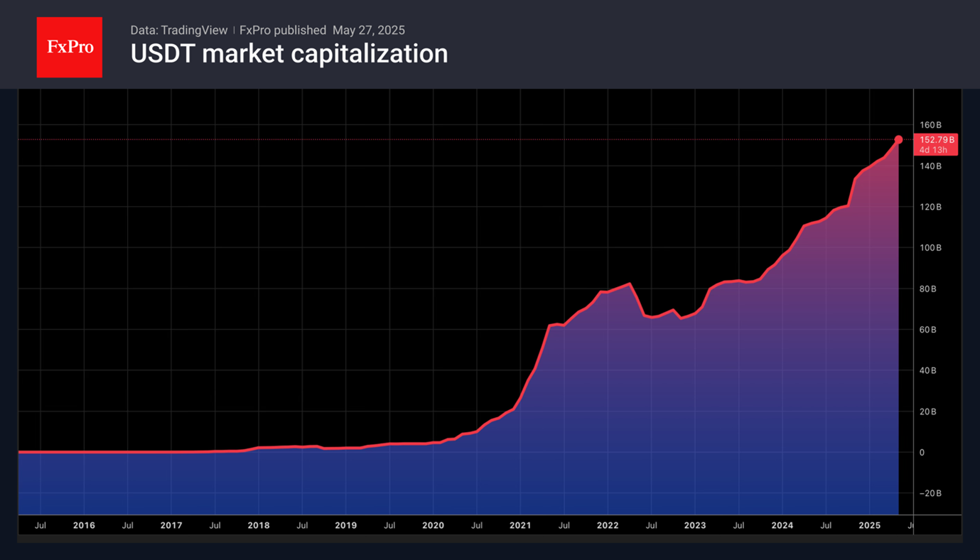Click the 2024 label on the time axis
The image size is (980, 560).
(x=782, y=526)
